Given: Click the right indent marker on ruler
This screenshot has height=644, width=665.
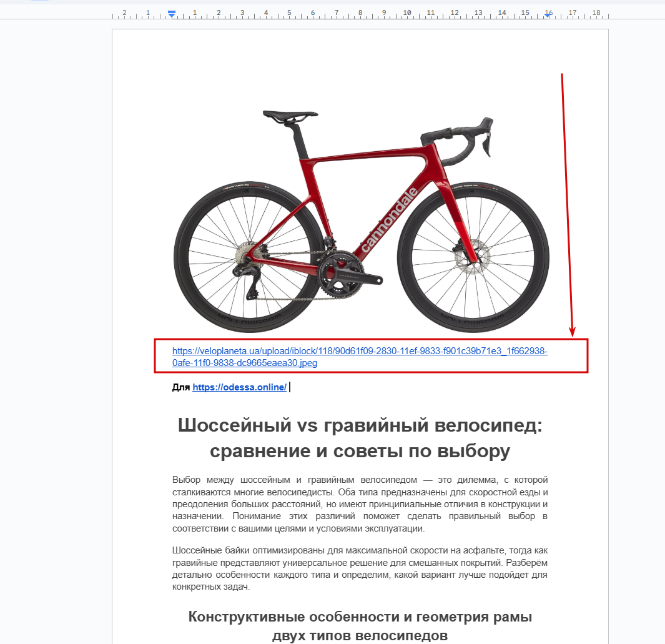Looking at the screenshot, I should tap(548, 14).
